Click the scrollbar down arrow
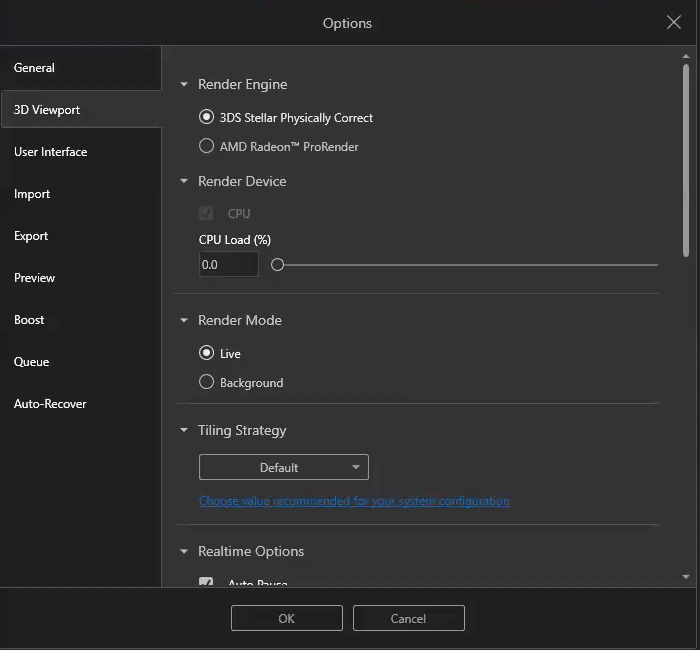The image size is (700, 650). tap(686, 577)
